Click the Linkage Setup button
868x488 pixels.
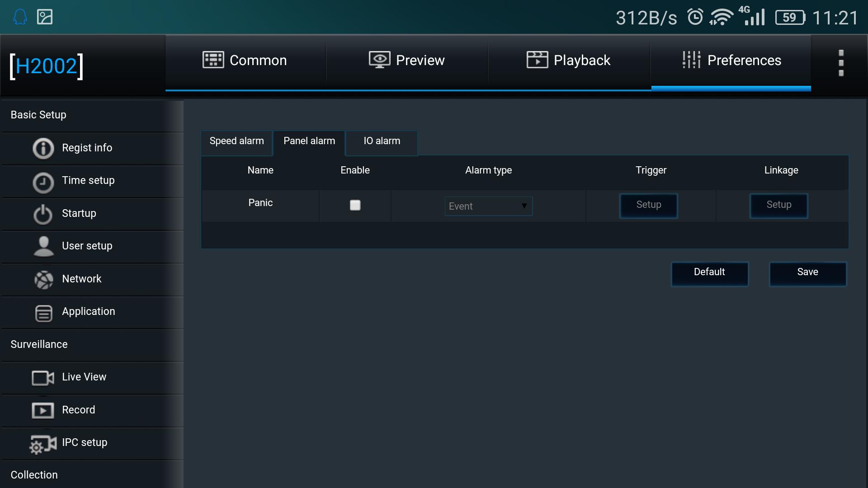(x=778, y=205)
